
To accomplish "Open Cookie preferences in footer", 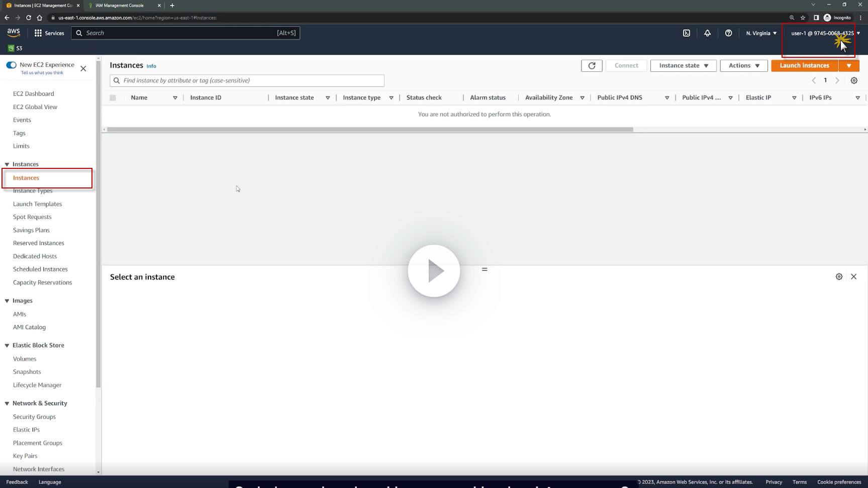I will (839, 482).
